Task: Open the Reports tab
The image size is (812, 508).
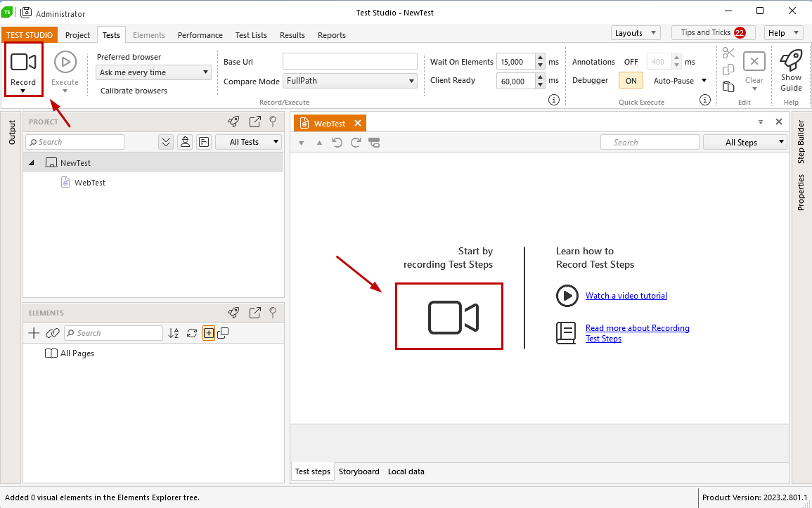Action: (x=331, y=35)
